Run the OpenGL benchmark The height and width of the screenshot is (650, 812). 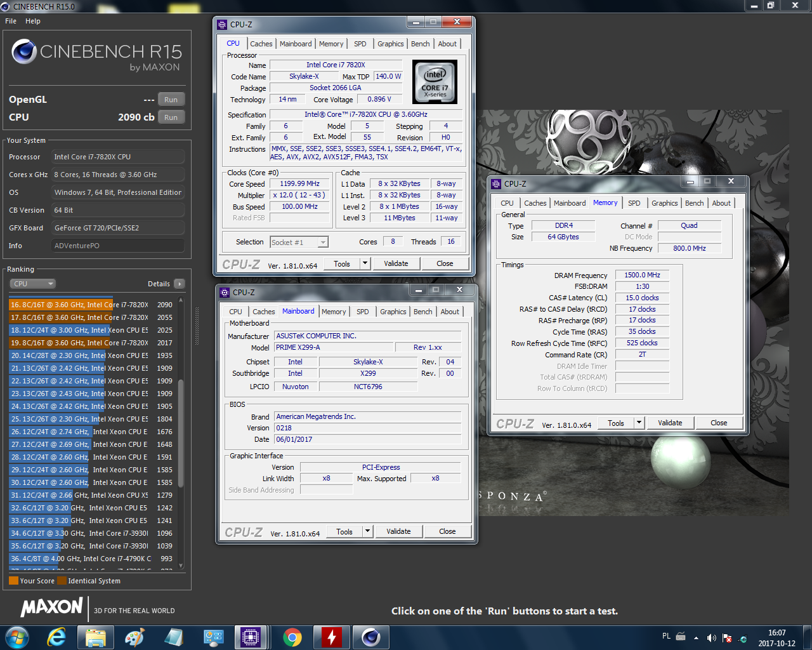click(x=171, y=100)
